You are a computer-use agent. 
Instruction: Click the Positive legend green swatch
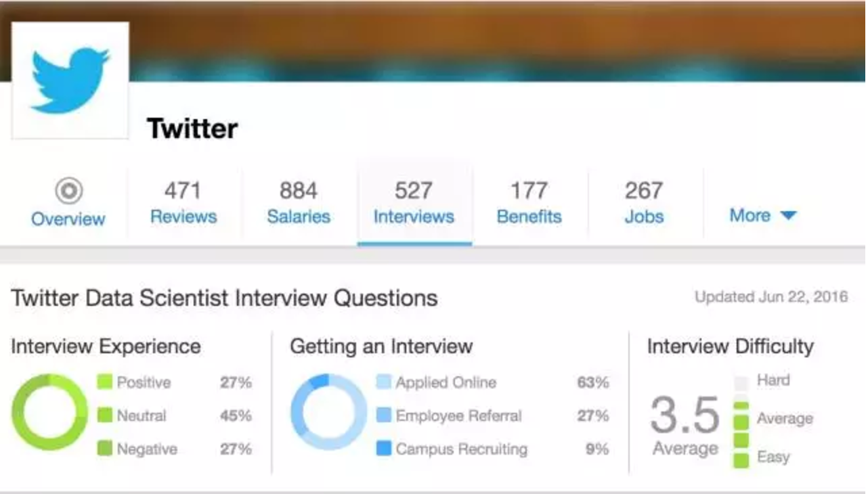(104, 382)
